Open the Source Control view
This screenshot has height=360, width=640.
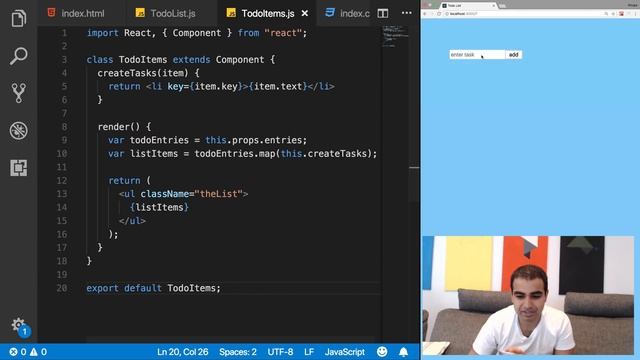pyautogui.click(x=18, y=93)
